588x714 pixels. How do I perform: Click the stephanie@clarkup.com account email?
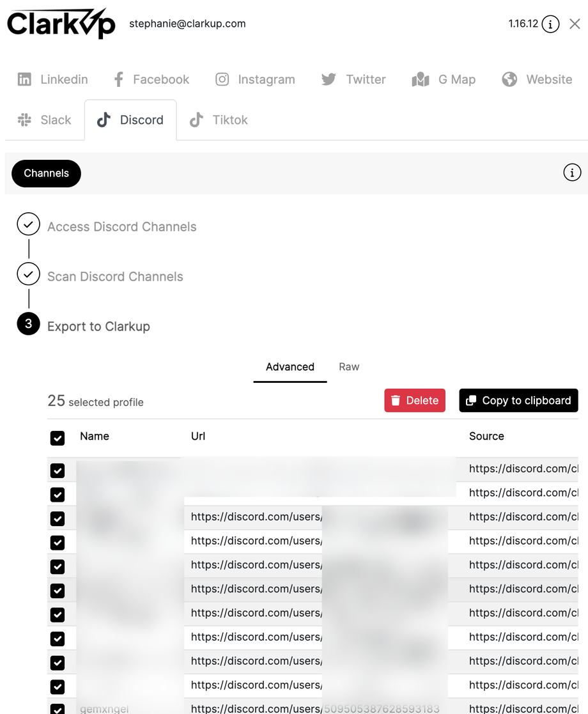pyautogui.click(x=187, y=24)
